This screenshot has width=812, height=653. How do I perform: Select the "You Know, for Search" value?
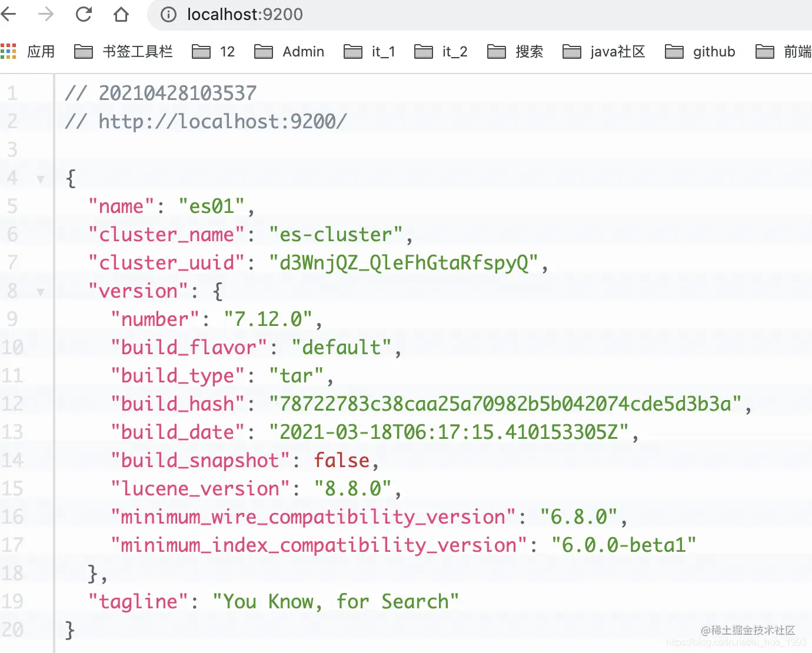coord(336,602)
